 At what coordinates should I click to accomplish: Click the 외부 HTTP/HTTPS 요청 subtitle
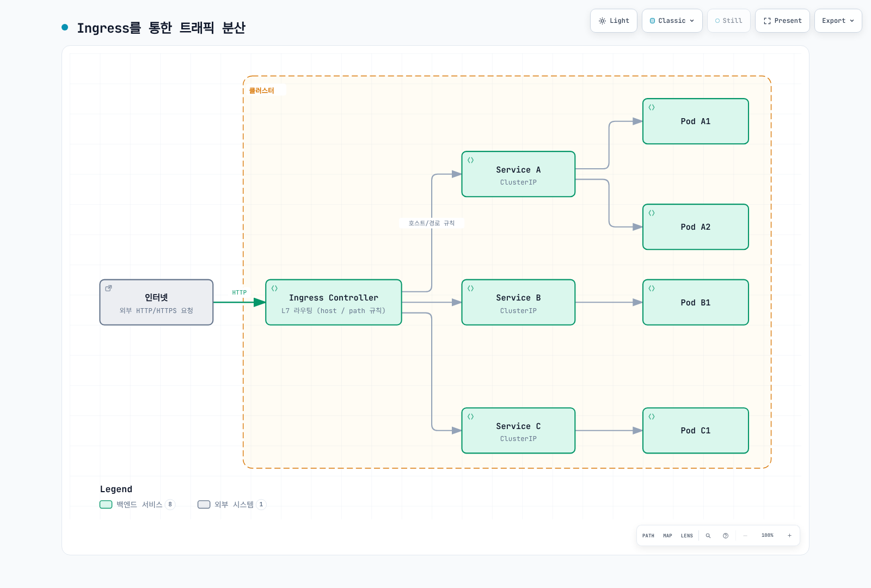(156, 311)
